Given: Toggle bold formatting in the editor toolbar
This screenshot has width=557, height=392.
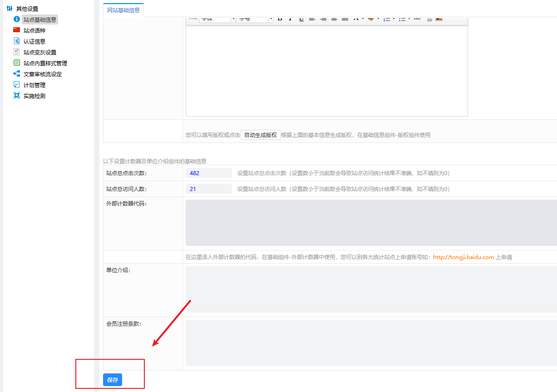Looking at the screenshot, I should click(x=280, y=19).
